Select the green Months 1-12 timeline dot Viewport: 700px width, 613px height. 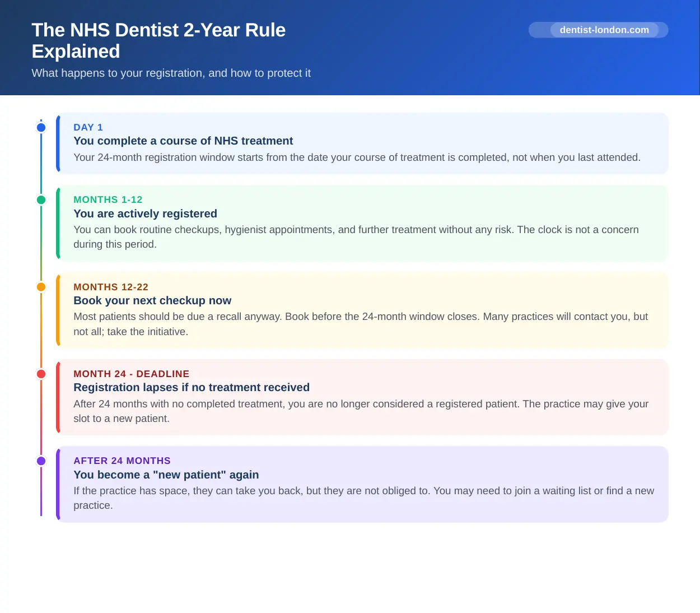[41, 199]
